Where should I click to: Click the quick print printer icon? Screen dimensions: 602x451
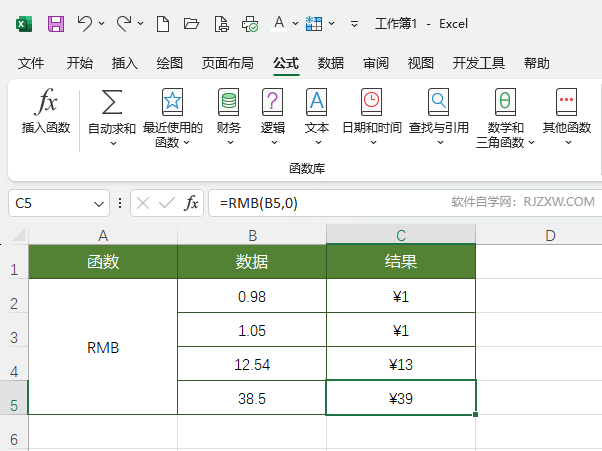250,24
